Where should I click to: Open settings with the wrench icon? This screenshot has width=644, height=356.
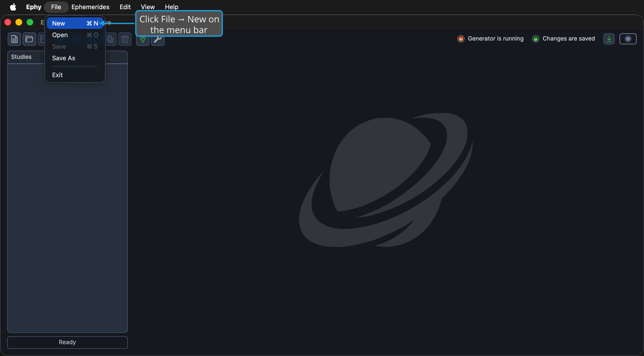coord(158,39)
